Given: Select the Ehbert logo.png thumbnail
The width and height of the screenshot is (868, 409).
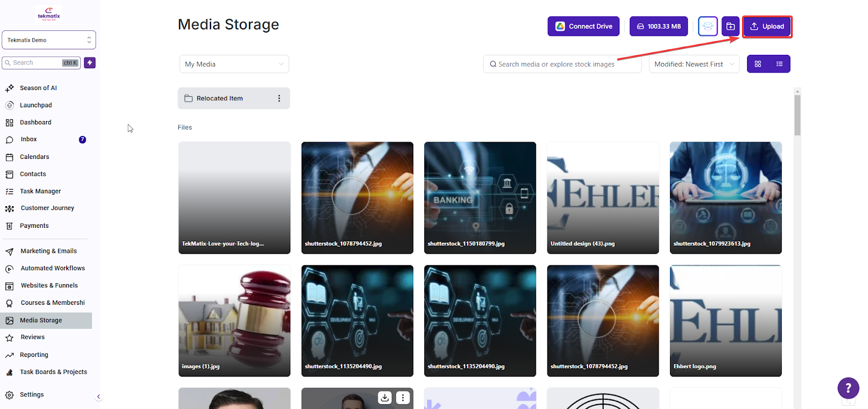Looking at the screenshot, I should point(726,321).
